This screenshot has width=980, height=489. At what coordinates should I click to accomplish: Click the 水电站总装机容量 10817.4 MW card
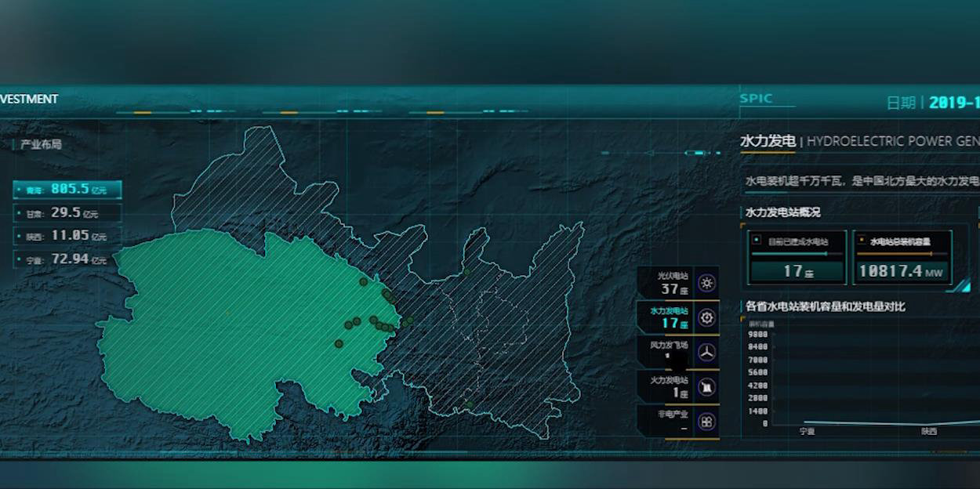click(901, 257)
